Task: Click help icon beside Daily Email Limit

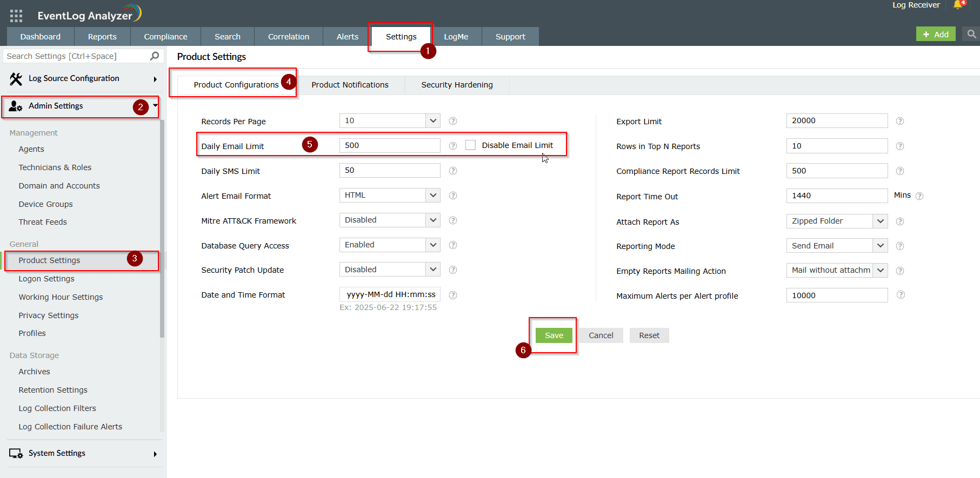Action: coord(453,146)
